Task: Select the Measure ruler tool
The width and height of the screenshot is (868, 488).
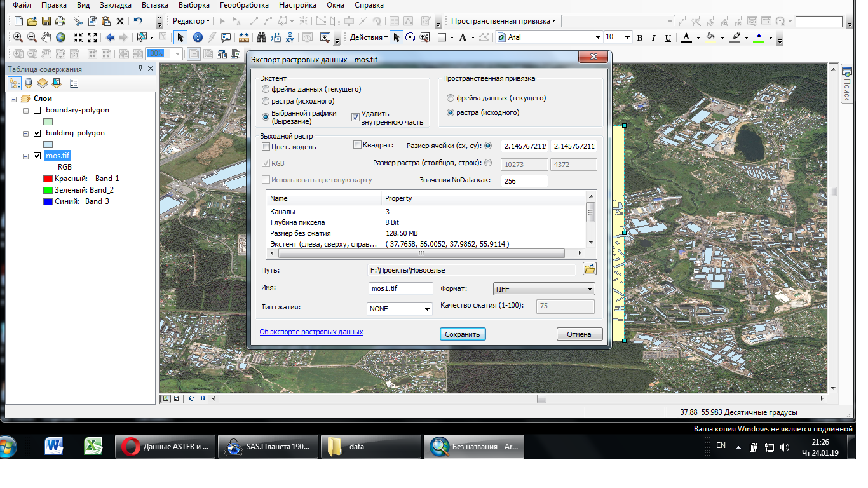Action: pos(243,37)
